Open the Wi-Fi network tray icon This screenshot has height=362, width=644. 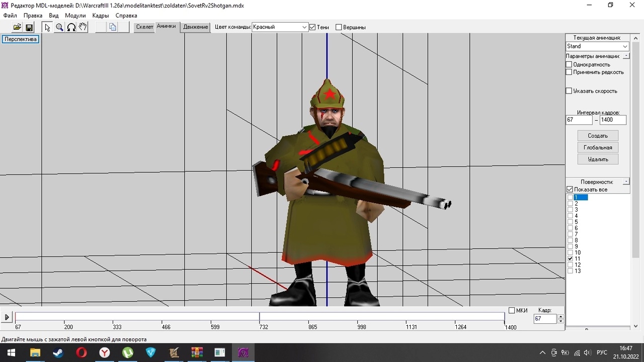click(x=577, y=353)
